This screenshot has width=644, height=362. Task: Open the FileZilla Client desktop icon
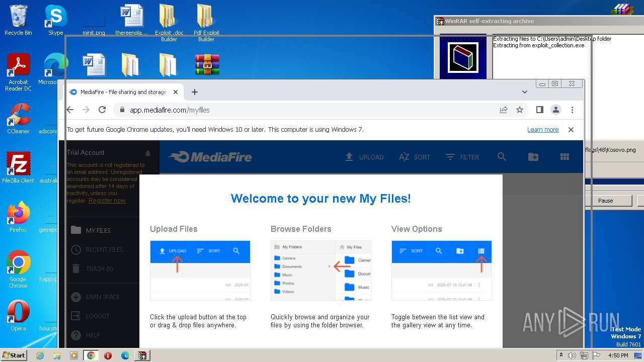coord(18,167)
